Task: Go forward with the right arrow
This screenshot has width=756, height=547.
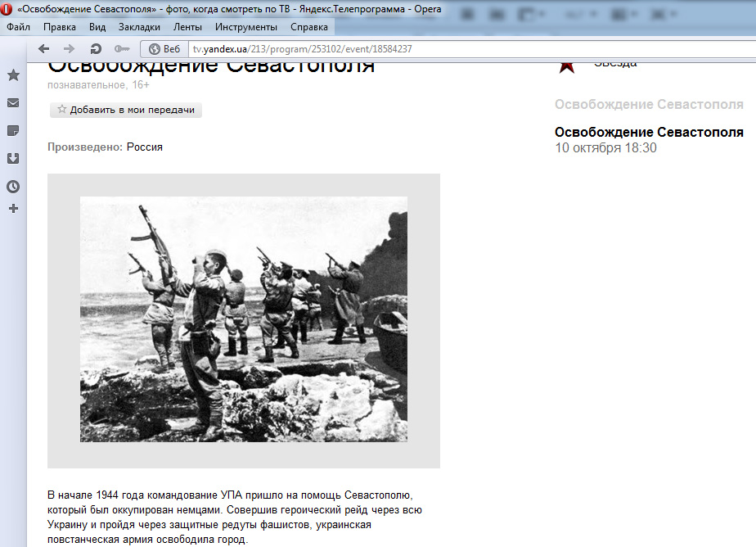Action: [x=70, y=48]
